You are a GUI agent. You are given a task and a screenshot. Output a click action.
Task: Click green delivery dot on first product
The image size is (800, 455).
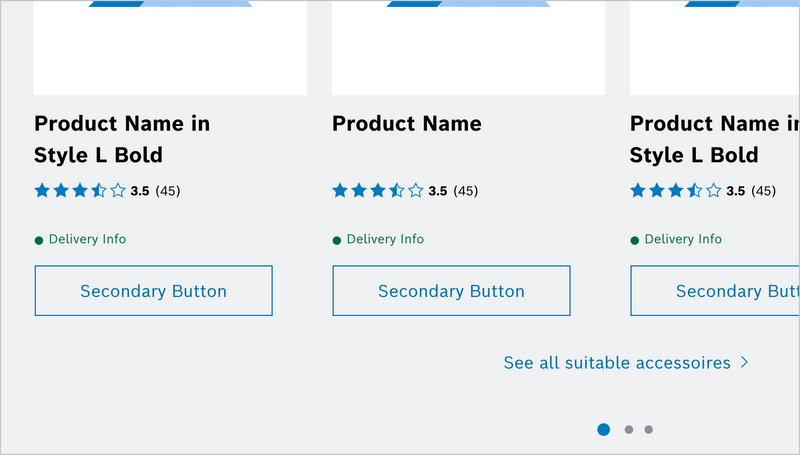(x=39, y=240)
